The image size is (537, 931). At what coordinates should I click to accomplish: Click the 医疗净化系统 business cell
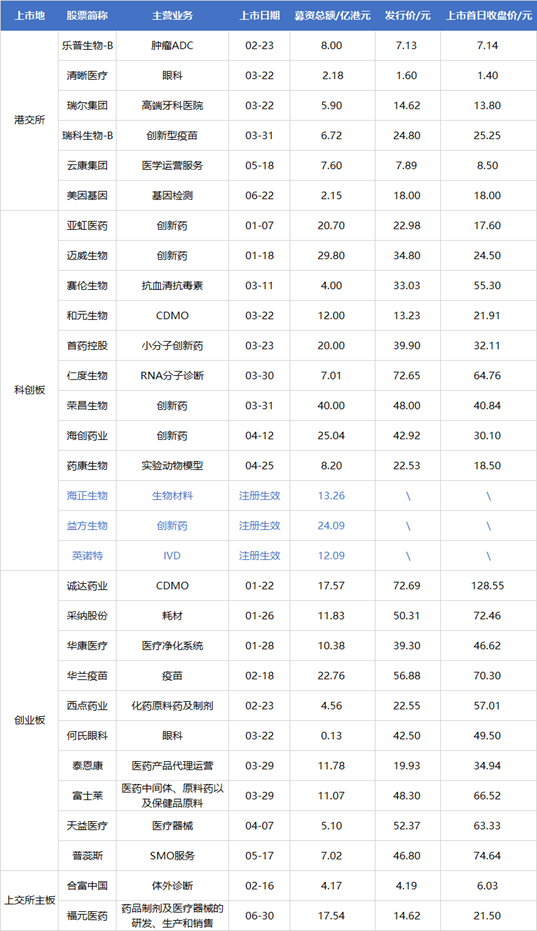click(172, 646)
